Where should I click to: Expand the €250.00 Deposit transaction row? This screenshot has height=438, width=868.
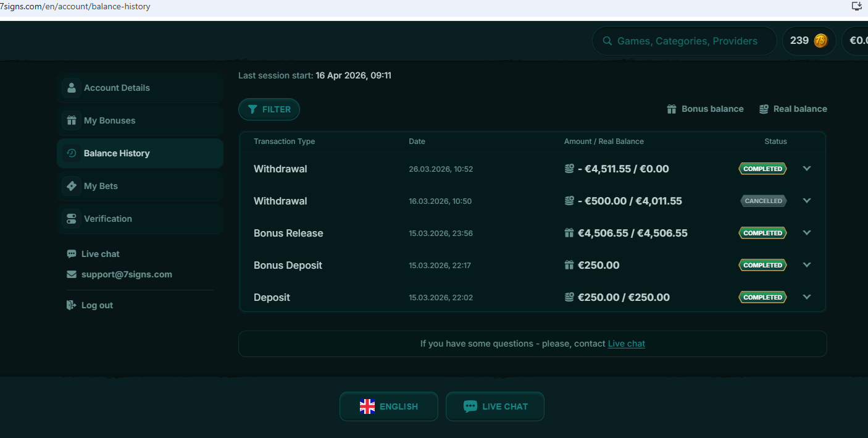point(806,297)
